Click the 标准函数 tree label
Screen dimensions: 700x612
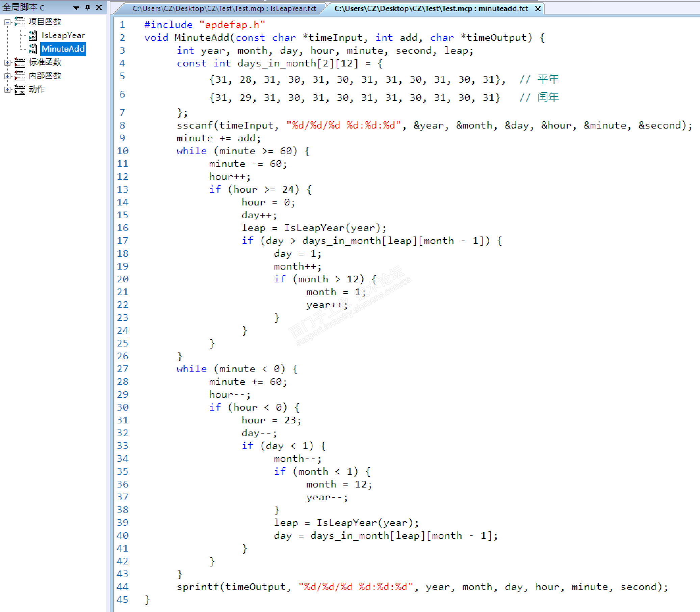(45, 62)
